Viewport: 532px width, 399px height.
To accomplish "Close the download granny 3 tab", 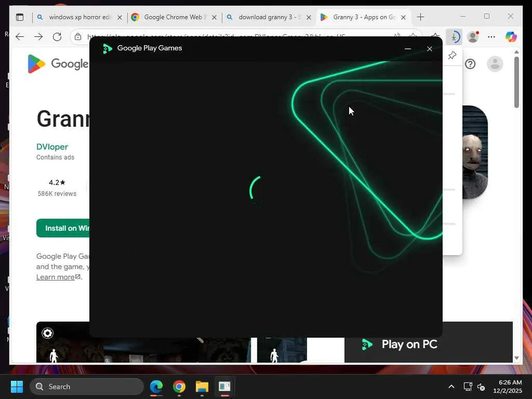I will click(x=309, y=17).
